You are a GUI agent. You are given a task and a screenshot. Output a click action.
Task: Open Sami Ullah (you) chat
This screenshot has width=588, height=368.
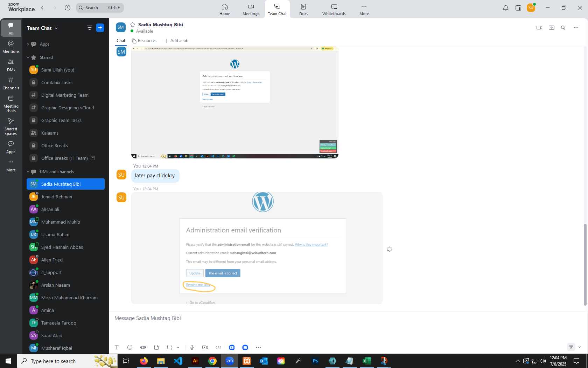65,70
